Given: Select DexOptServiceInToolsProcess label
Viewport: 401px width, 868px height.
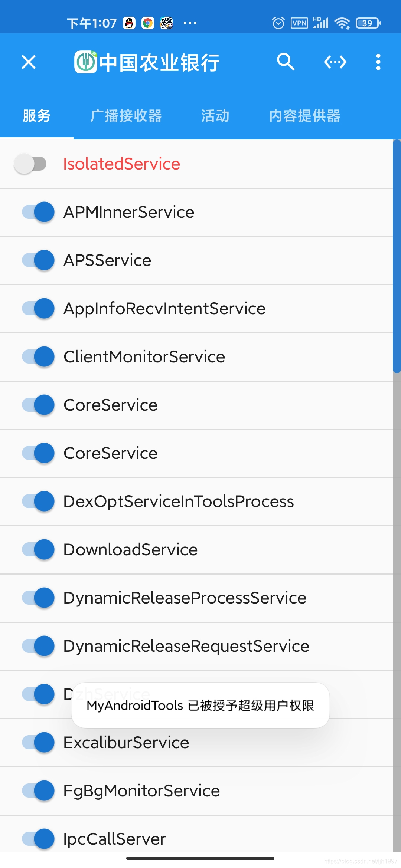Looking at the screenshot, I should point(179,501).
